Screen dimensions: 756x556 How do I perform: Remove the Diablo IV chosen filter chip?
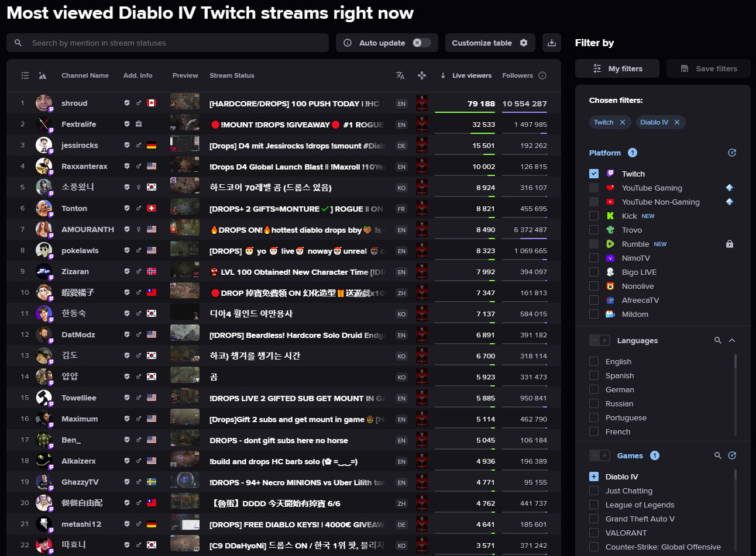(x=677, y=122)
